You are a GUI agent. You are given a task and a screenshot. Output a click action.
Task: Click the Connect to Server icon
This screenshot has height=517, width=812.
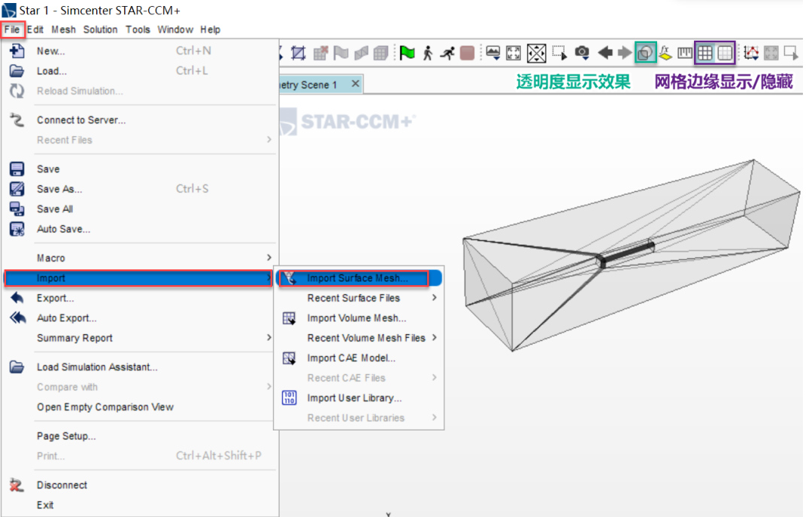click(17, 120)
